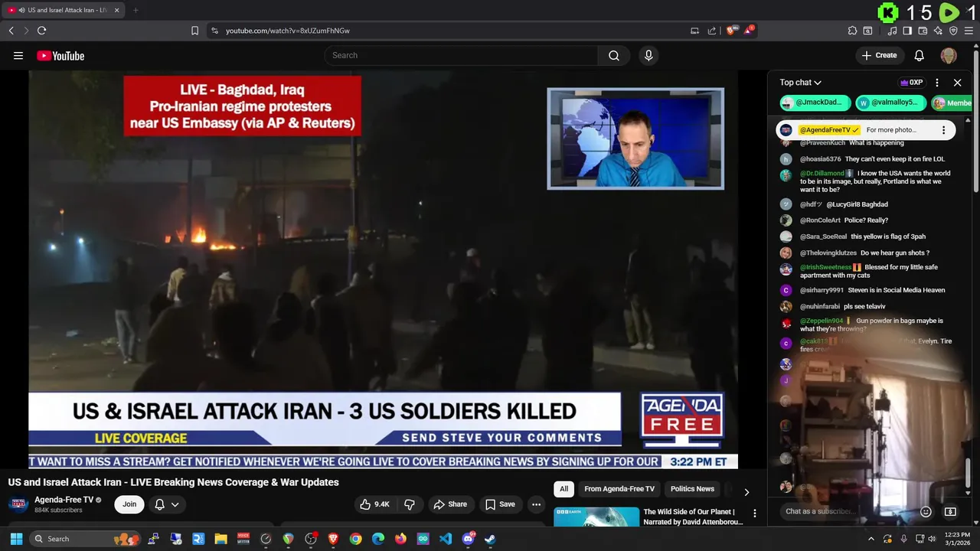This screenshot has width=980, height=551.
Task: Open Agenda-Free TV channel avatar
Action: [x=18, y=504]
